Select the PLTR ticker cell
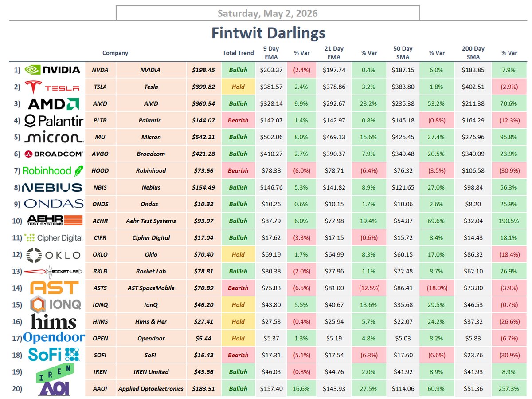The height and width of the screenshot is (399, 532). 100,120
